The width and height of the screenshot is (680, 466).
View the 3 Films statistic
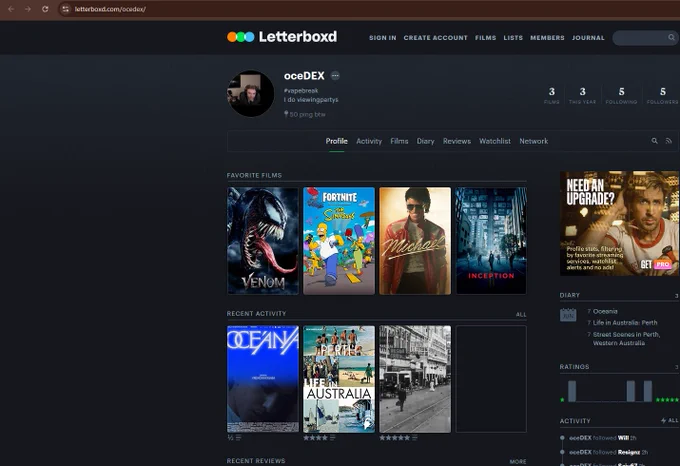pyautogui.click(x=552, y=95)
